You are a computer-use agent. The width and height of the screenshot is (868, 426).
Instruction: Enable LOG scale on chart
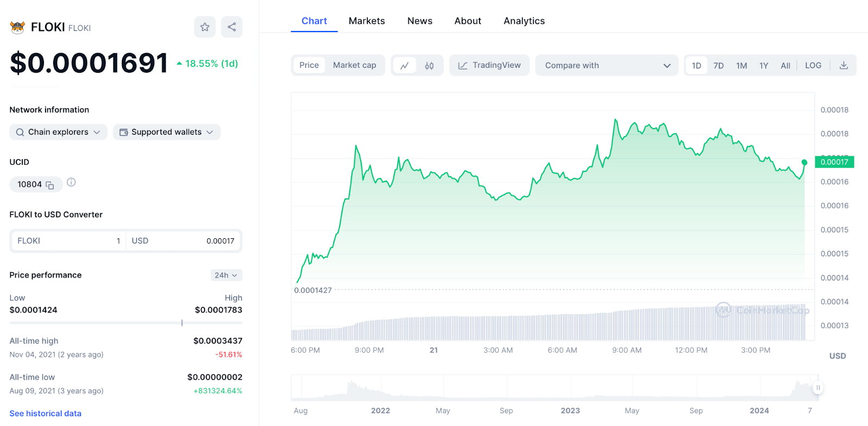(813, 66)
